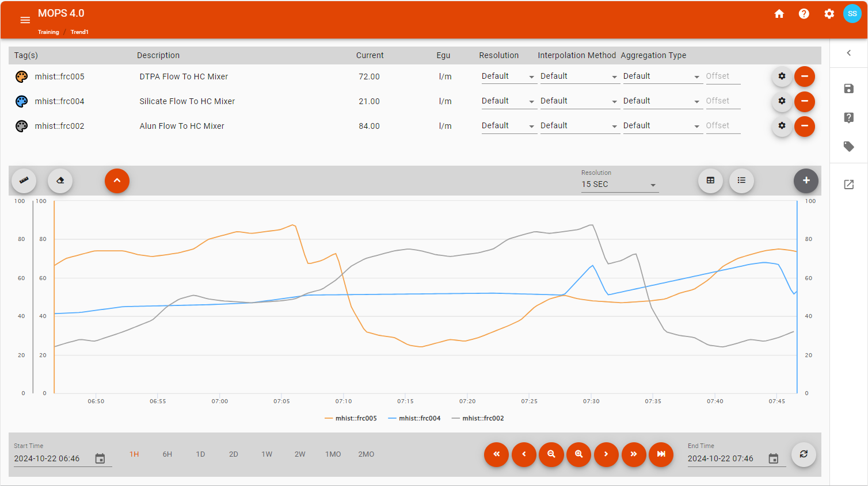Save the current trend configuration
Screen dimensions: 868x486
[848, 89]
